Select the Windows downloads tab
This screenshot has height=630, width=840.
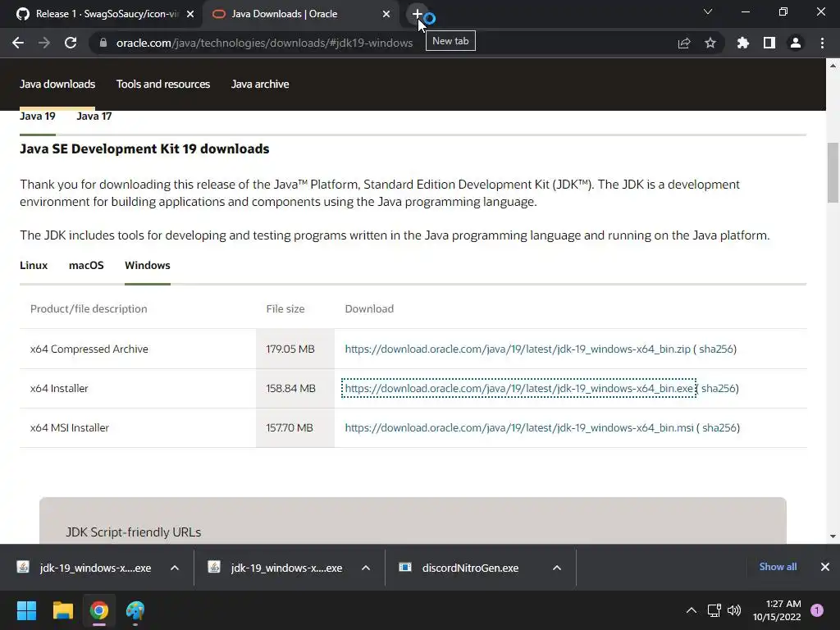[148, 265]
